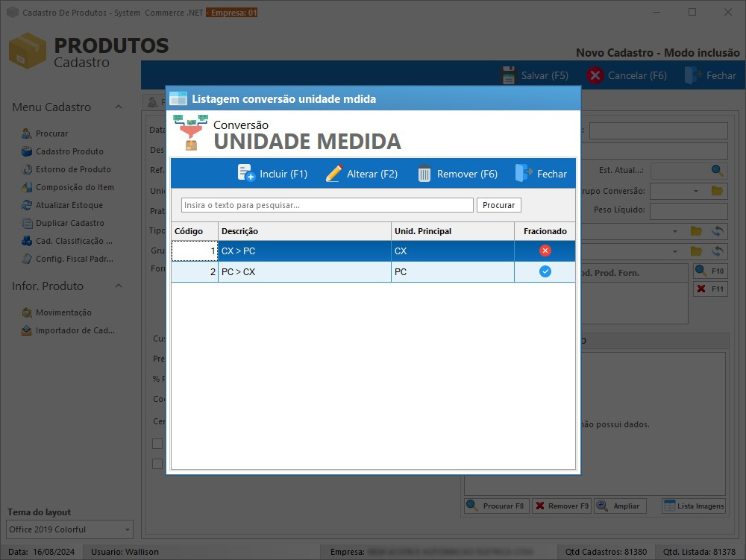
Task: Check the checkbox below the Certificado field
Action: (157, 443)
